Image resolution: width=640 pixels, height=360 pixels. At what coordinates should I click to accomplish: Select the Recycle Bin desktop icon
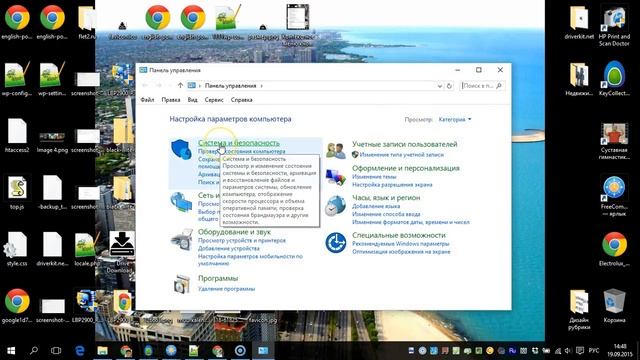point(614,305)
